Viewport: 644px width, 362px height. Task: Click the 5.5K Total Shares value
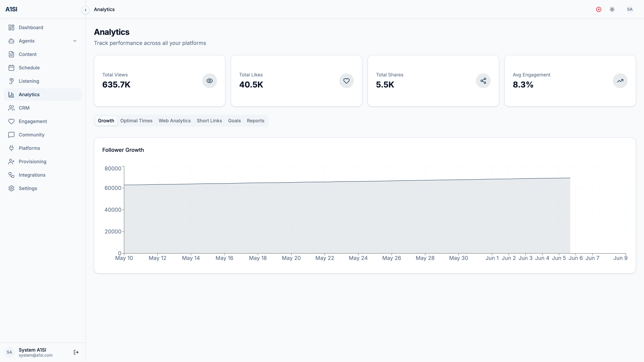385,85
